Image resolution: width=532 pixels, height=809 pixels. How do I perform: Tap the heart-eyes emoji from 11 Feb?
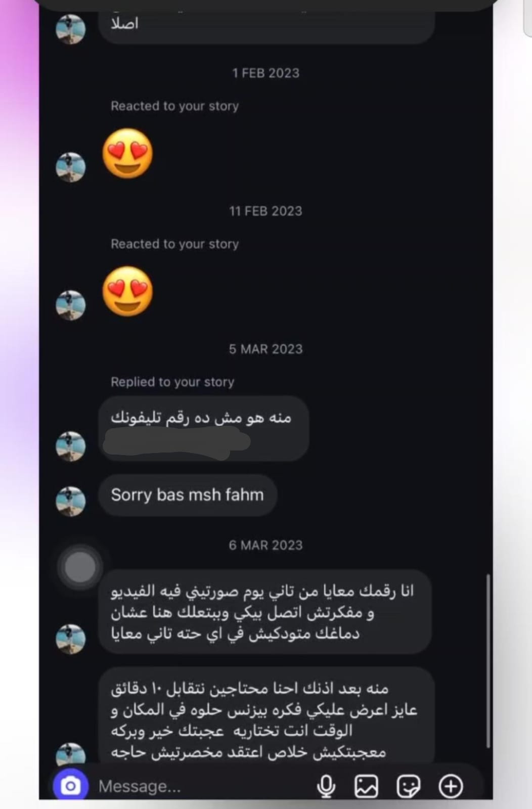tap(127, 291)
